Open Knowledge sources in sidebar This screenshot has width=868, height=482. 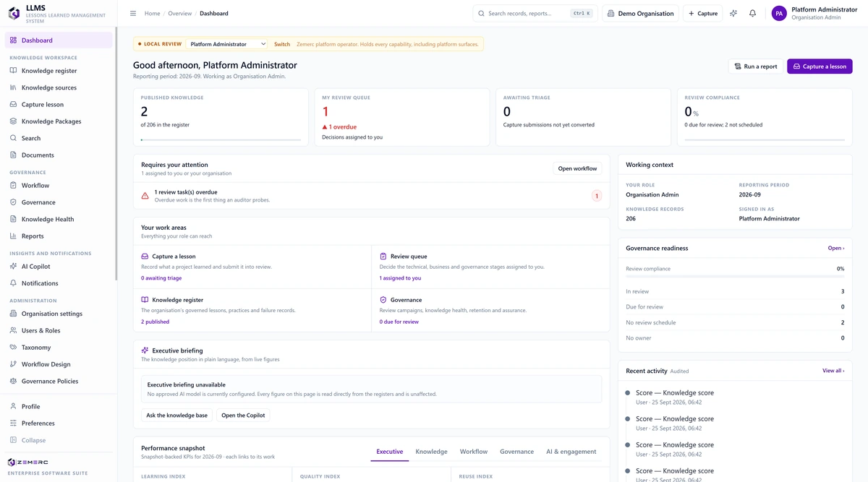click(58, 87)
